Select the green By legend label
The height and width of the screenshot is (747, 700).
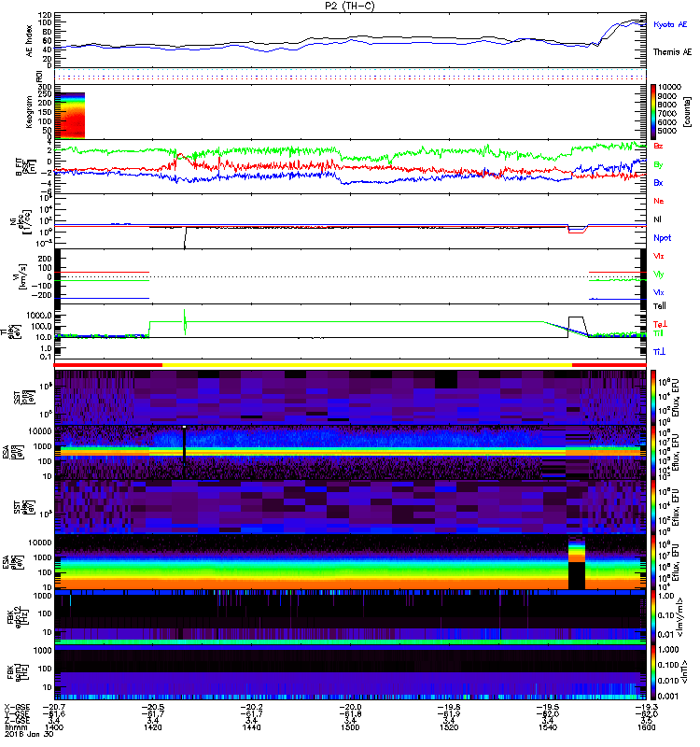click(x=658, y=165)
